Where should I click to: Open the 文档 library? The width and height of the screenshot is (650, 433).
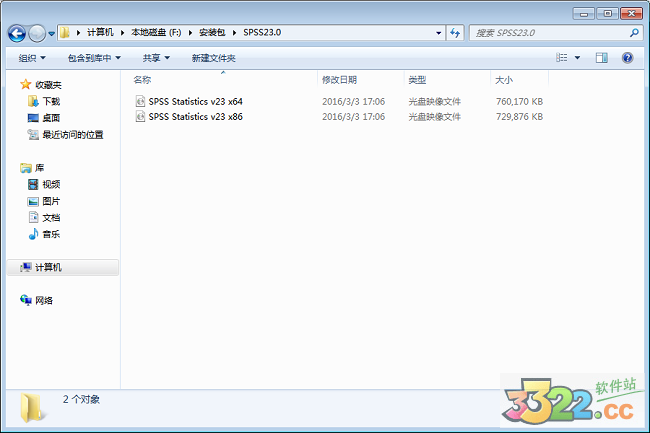click(51, 218)
